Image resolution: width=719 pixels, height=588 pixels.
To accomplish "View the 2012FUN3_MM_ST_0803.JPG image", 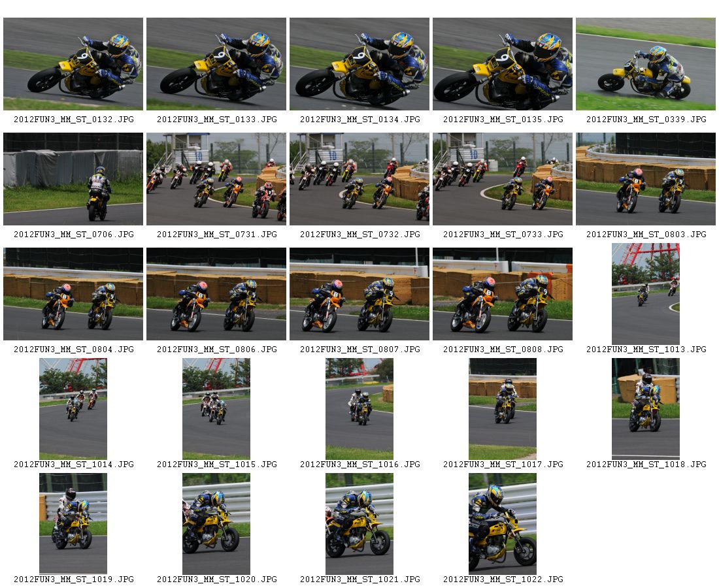I will (646, 179).
